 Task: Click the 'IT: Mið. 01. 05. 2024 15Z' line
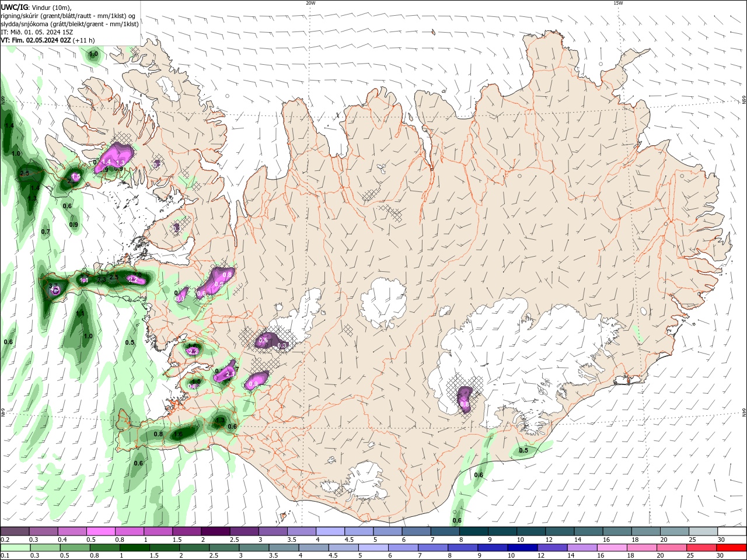pyautogui.click(x=37, y=32)
